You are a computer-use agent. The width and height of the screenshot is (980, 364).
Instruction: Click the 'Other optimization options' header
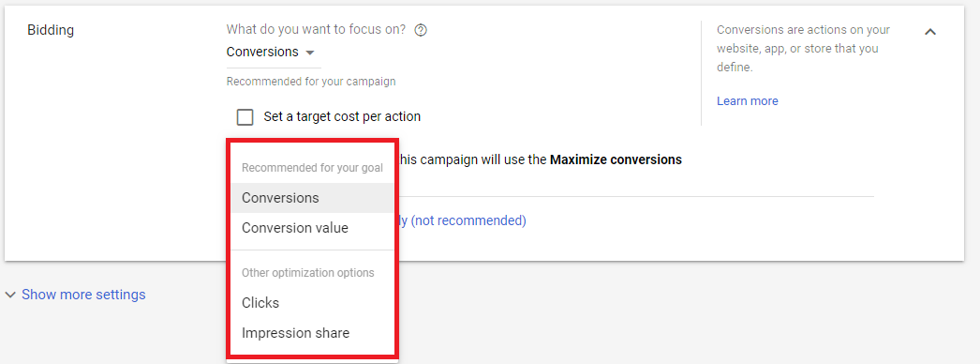[307, 273]
